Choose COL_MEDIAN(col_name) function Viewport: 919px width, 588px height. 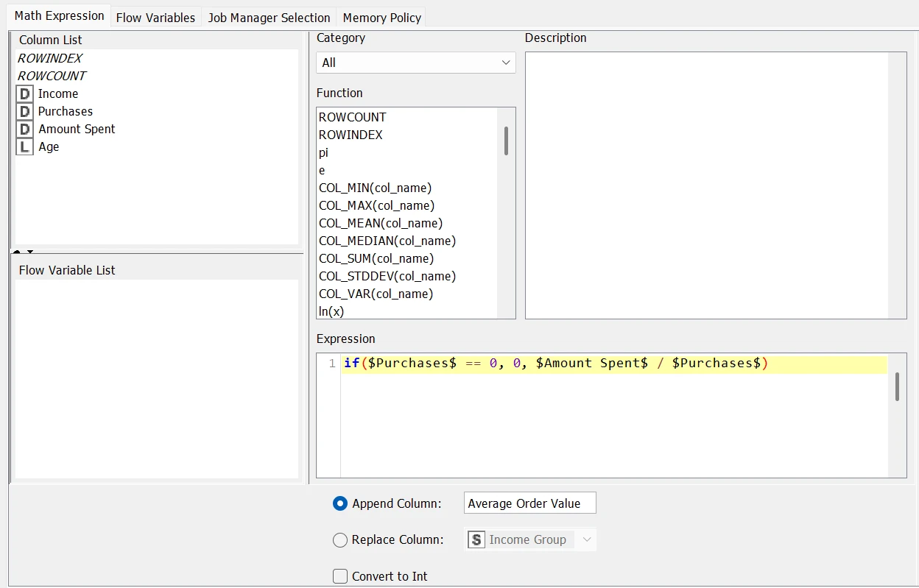[387, 241]
